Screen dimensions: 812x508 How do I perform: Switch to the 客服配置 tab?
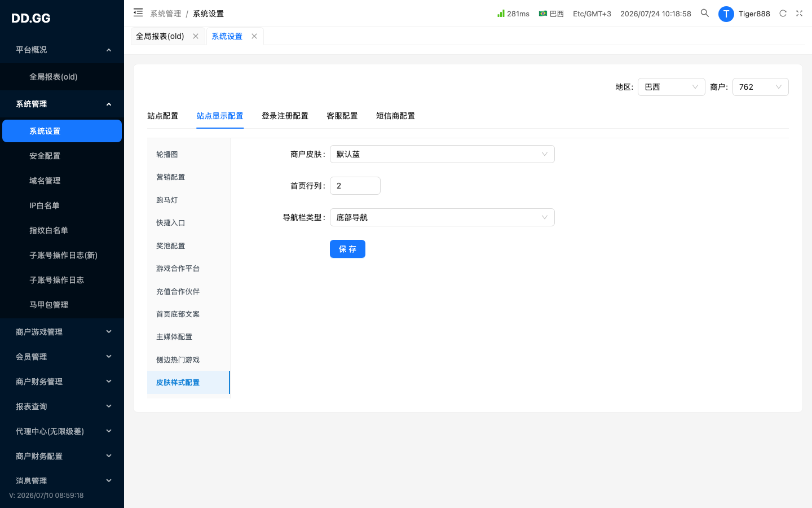coord(342,116)
